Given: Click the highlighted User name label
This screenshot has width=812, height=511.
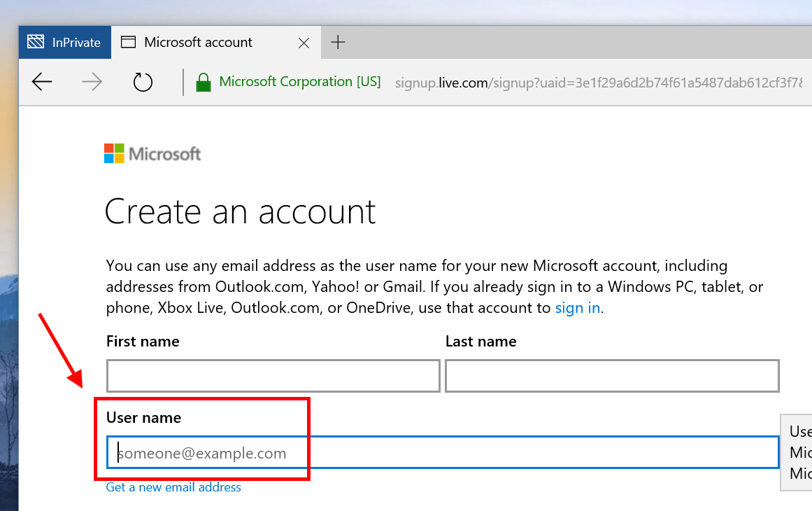Looking at the screenshot, I should point(143,417).
